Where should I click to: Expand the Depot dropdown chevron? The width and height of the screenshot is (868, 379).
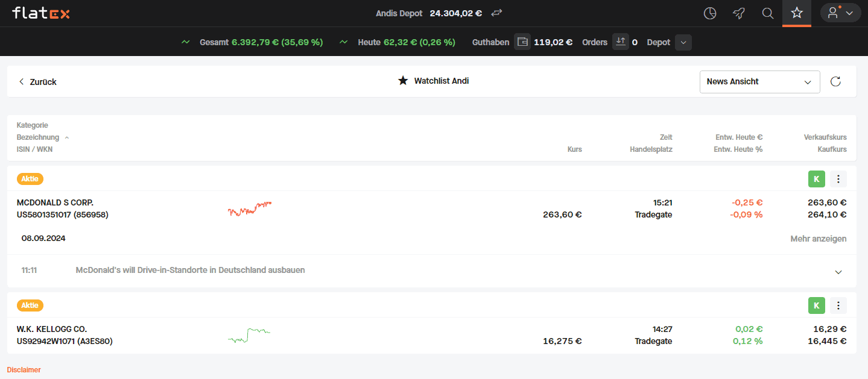pyautogui.click(x=683, y=42)
